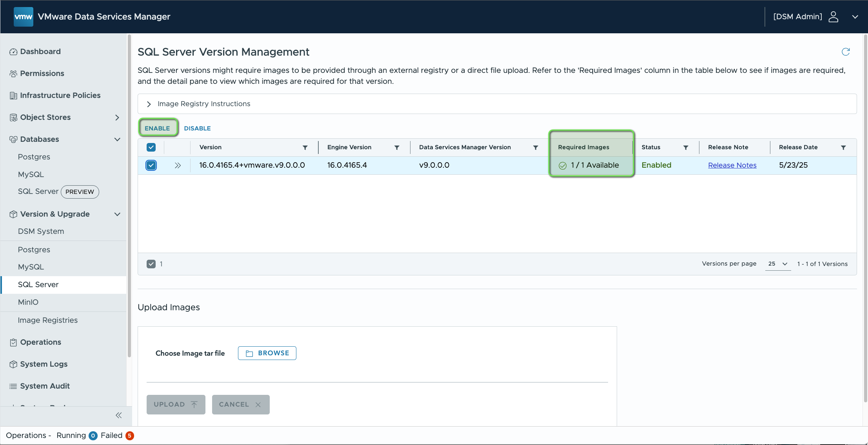868x445 pixels.
Task: Open Image Registries in the sidebar
Action: [48, 320]
